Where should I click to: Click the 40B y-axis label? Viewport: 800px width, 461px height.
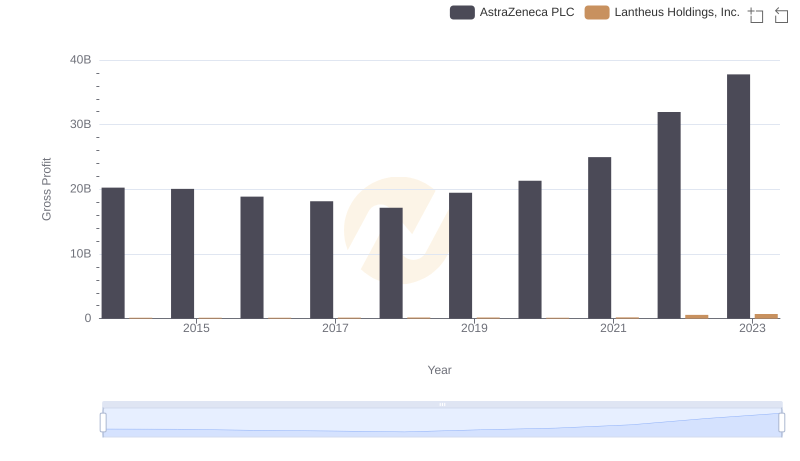[81, 60]
